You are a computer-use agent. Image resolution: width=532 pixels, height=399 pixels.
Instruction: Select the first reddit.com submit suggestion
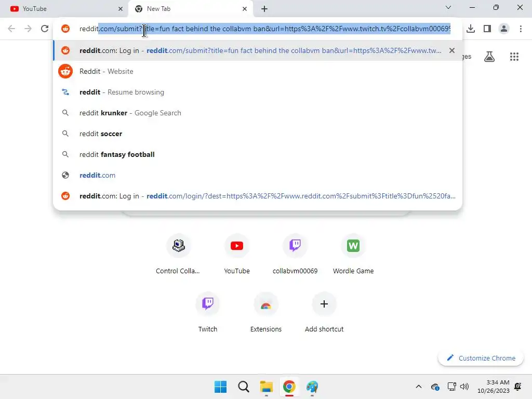click(258, 50)
